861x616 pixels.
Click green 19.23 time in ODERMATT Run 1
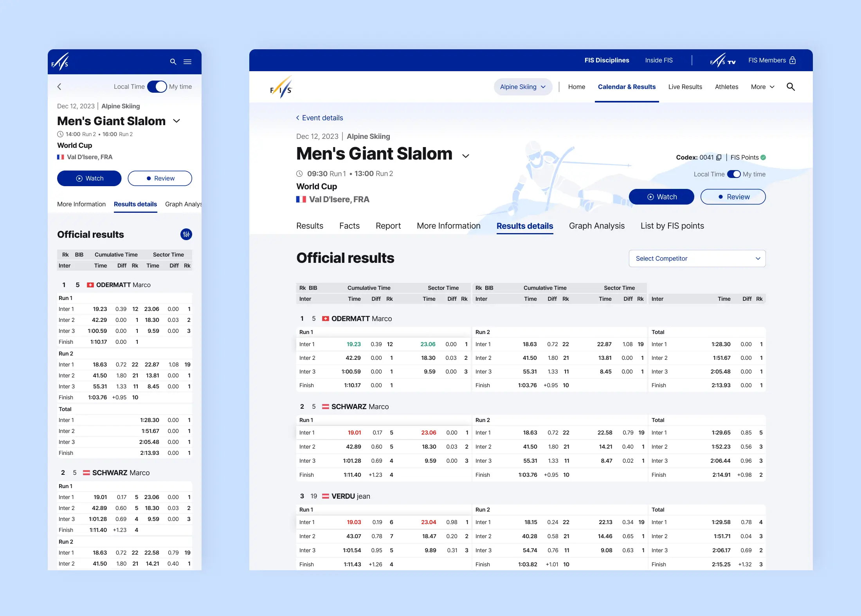[354, 344]
